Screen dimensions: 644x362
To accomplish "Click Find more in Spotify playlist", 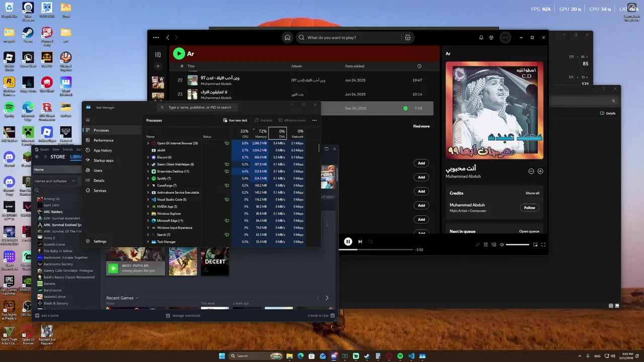I will point(422,126).
